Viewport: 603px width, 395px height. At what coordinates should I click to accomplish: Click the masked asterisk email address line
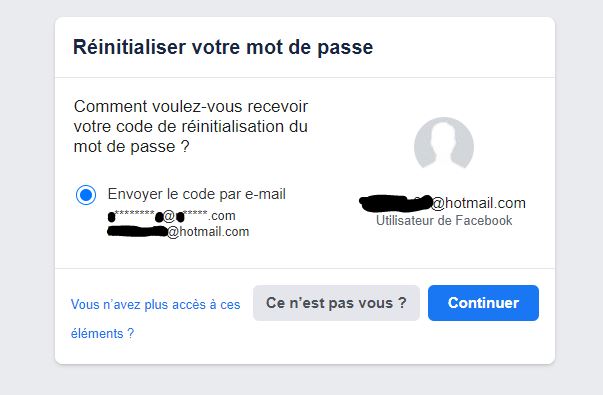pos(172,216)
